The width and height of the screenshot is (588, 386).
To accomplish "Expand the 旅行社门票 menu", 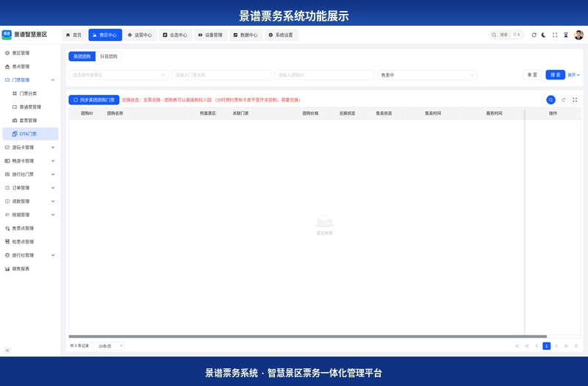I will pos(30,174).
